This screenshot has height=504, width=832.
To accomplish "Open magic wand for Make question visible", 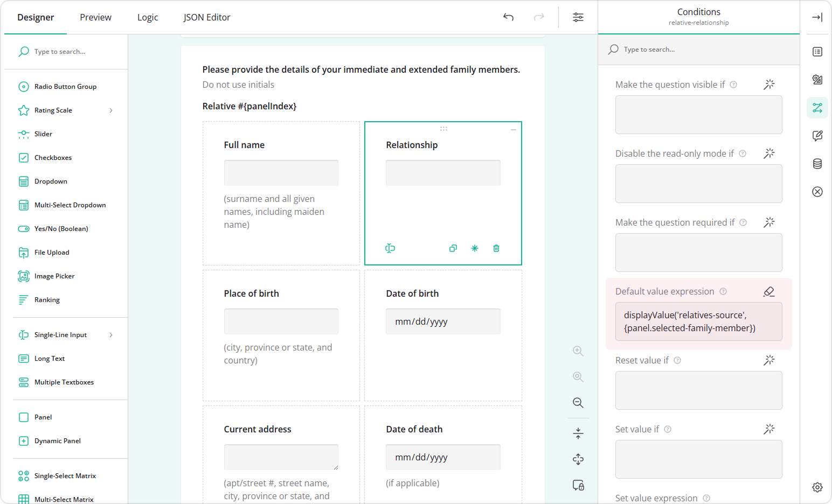I will [769, 85].
